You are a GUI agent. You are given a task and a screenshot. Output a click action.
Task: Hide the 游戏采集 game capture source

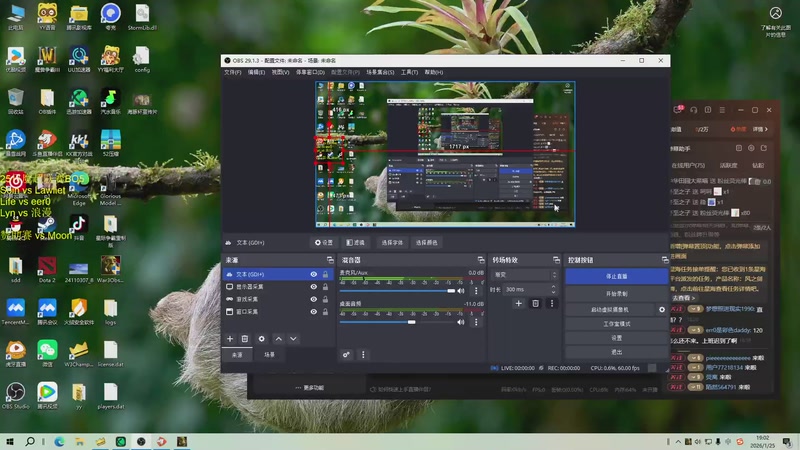tap(314, 299)
